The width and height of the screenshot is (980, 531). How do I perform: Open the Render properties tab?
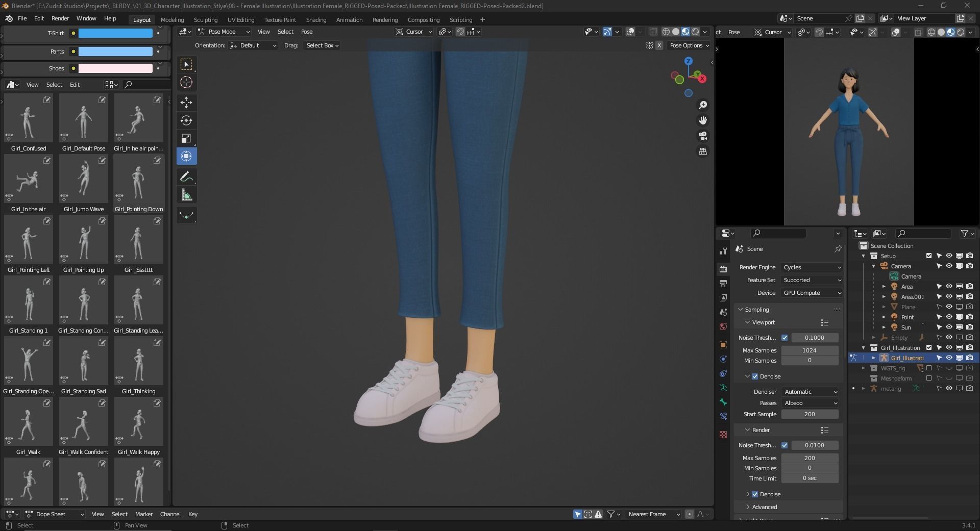click(723, 269)
